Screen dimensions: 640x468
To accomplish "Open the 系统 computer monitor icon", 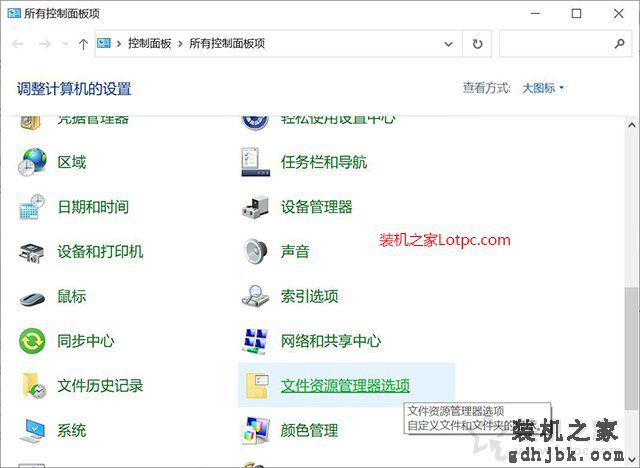I will tap(32, 430).
